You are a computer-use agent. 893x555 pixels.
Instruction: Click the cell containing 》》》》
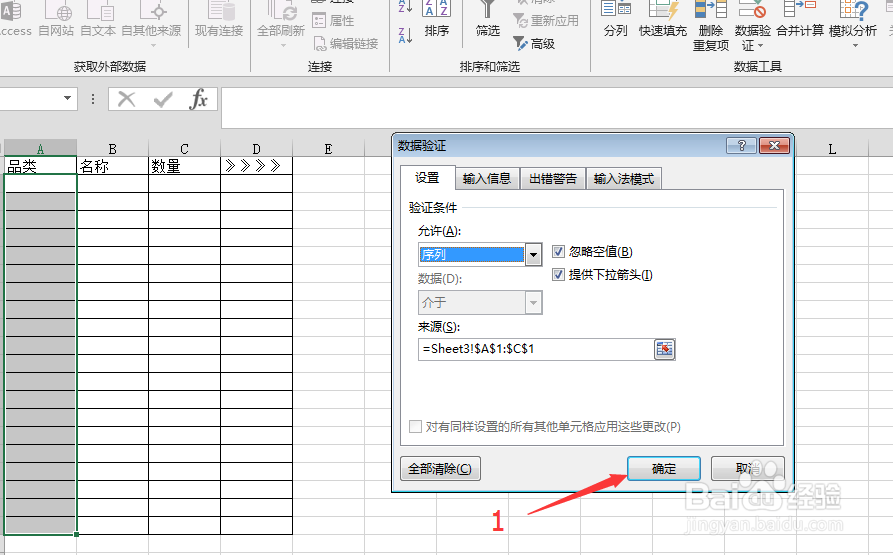click(256, 166)
